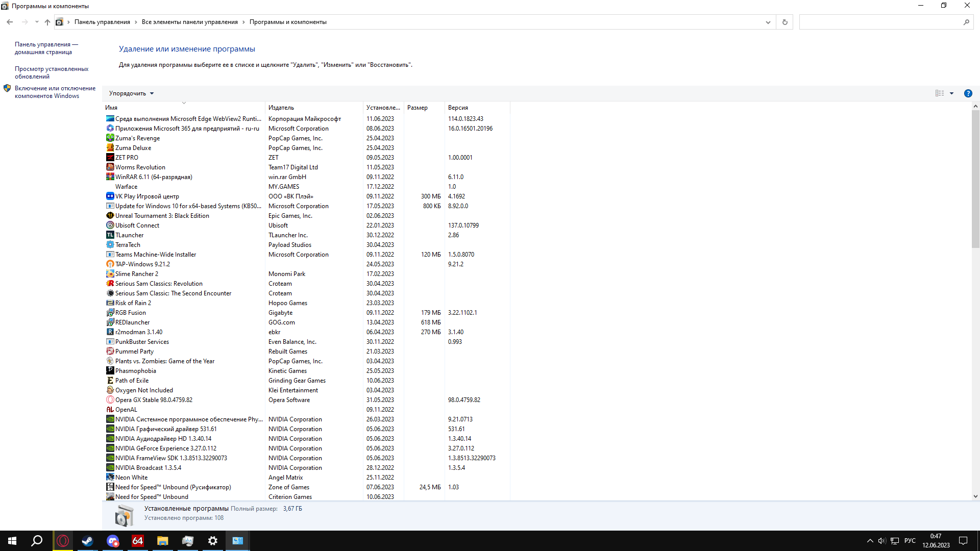Viewport: 980px width, 551px height.
Task: Open the view options dropdown arrow
Action: (951, 93)
